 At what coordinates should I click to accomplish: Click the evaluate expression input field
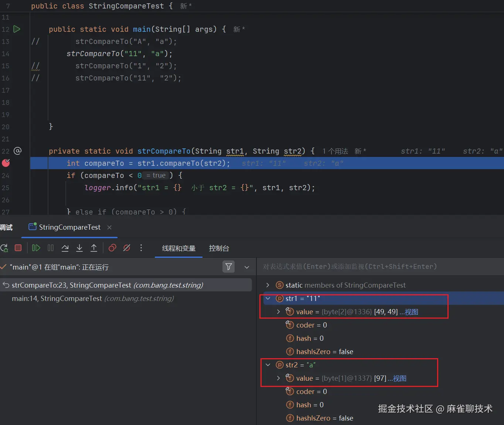[381, 267]
